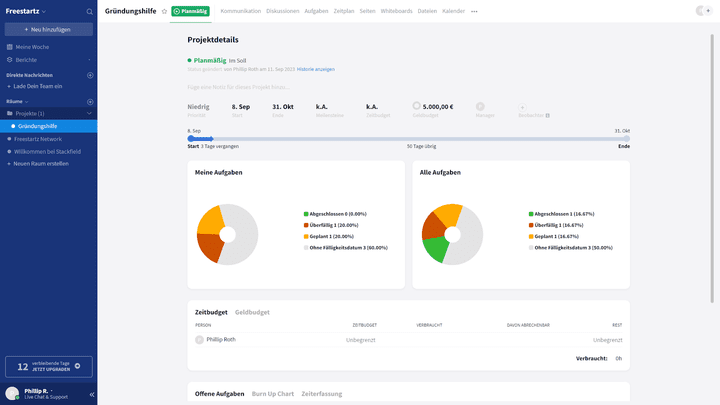
Task: Click the k.A. Zeitbudget value
Action: coord(372,107)
